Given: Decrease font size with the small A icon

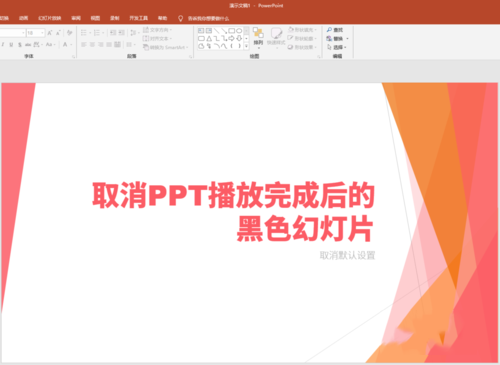Looking at the screenshot, I should tap(58, 33).
